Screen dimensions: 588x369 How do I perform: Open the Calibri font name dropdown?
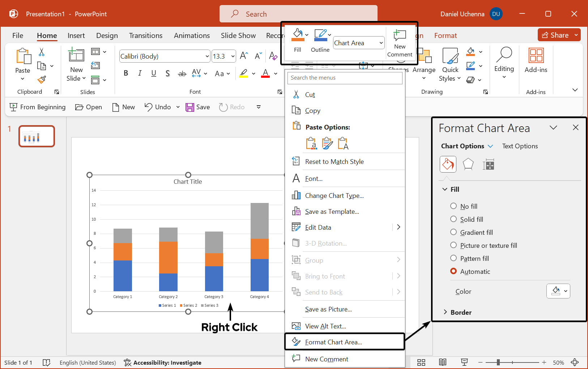tap(207, 56)
